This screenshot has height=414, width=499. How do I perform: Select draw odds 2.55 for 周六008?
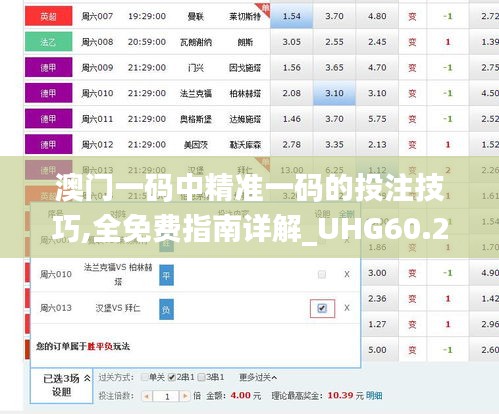pyautogui.click(x=334, y=42)
